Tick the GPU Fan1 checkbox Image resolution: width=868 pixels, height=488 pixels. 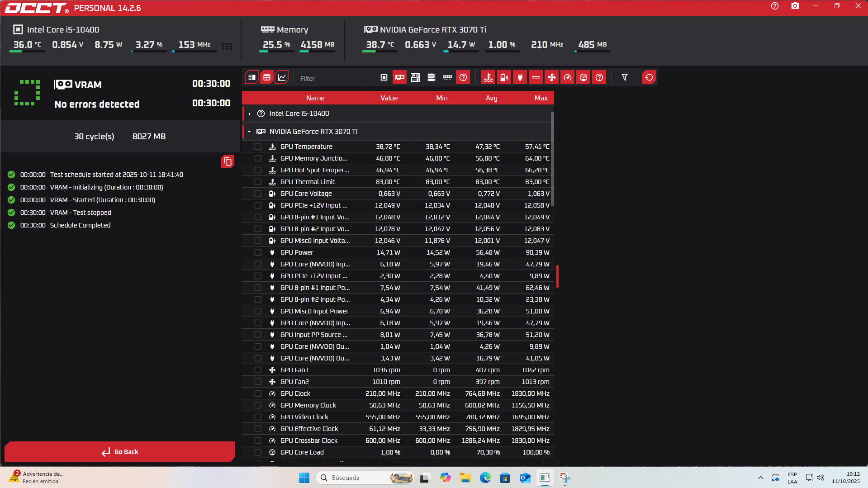(x=258, y=370)
